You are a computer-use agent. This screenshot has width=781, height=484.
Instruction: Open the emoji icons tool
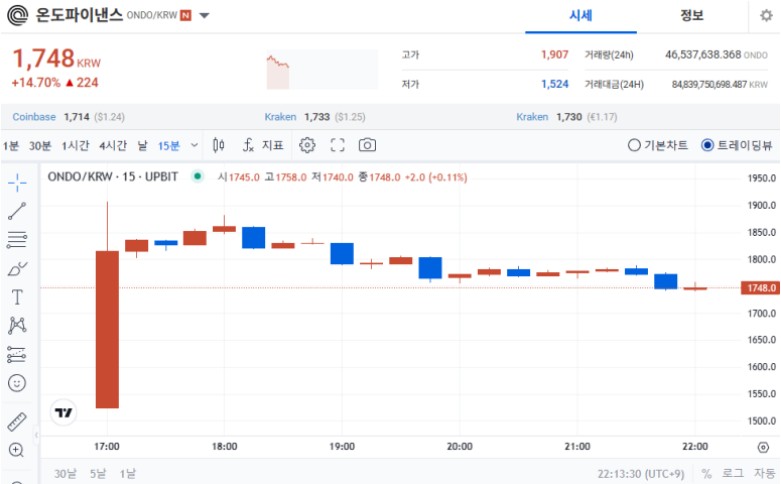(17, 383)
